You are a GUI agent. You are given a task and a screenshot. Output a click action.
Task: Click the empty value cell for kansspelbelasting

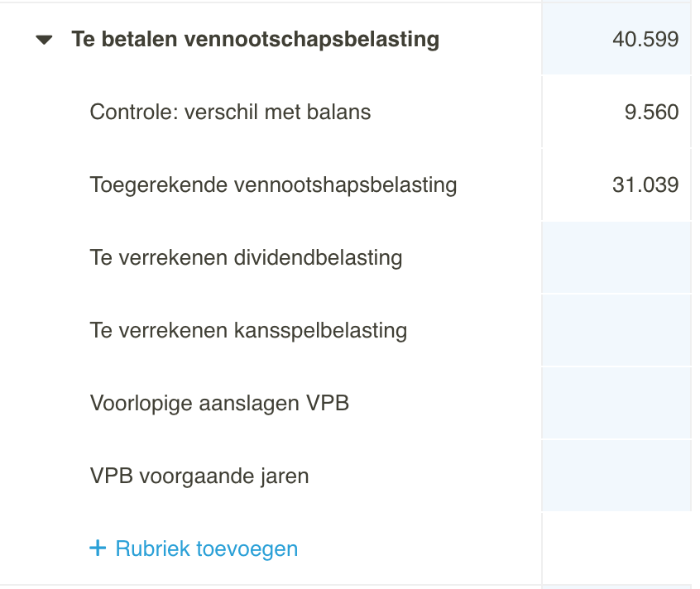pyautogui.click(x=616, y=330)
